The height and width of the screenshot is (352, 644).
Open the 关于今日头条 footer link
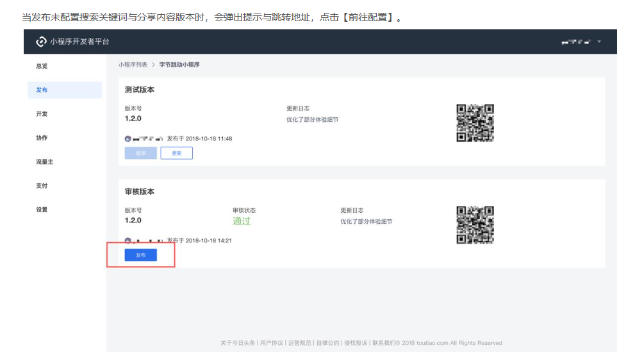[x=238, y=343]
